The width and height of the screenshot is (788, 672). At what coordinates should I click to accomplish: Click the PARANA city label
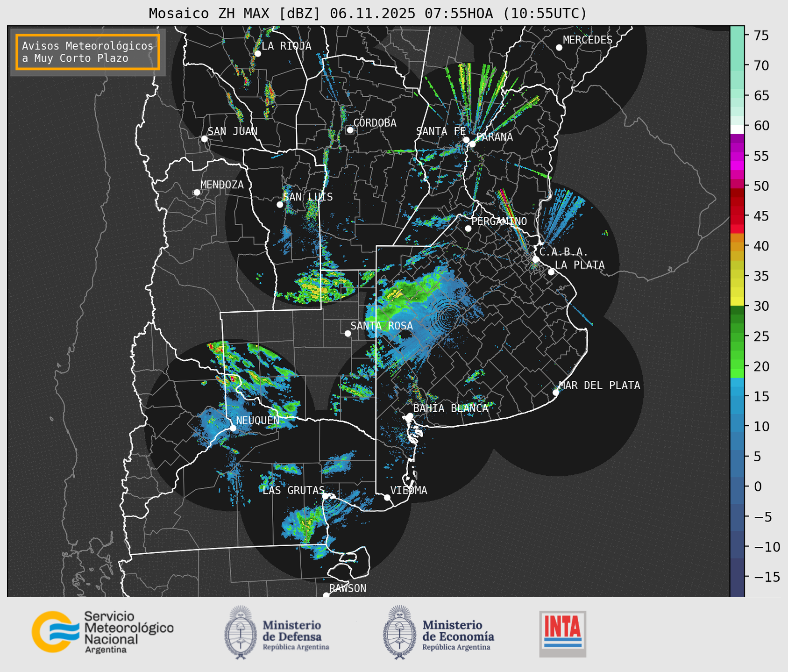(494, 137)
